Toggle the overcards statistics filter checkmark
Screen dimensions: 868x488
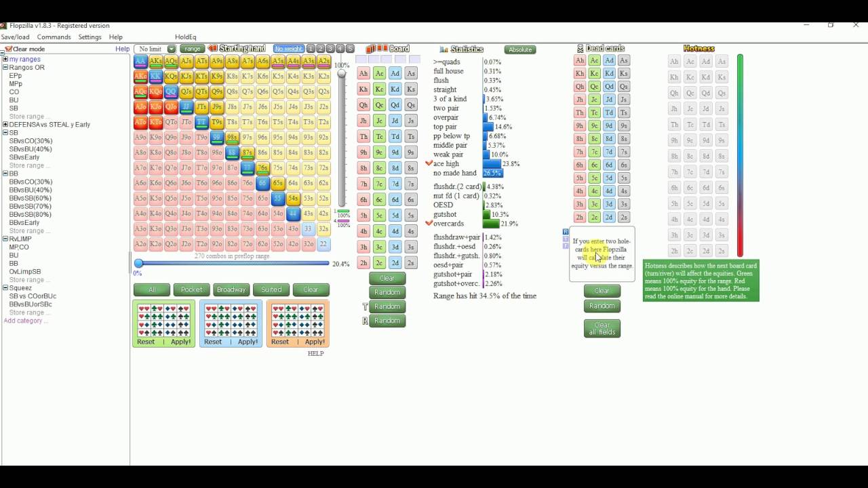429,223
